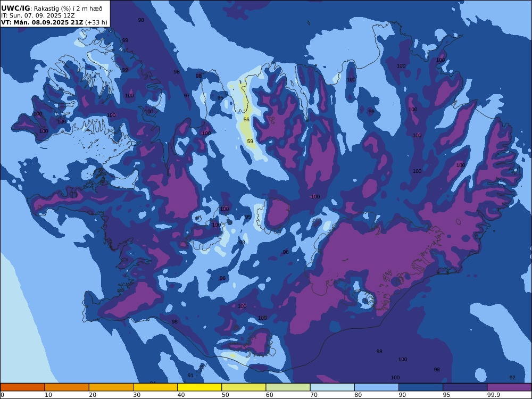Select the medium blue 90–95 legend swatch
This screenshot has height=399, width=532.
(x=421, y=387)
